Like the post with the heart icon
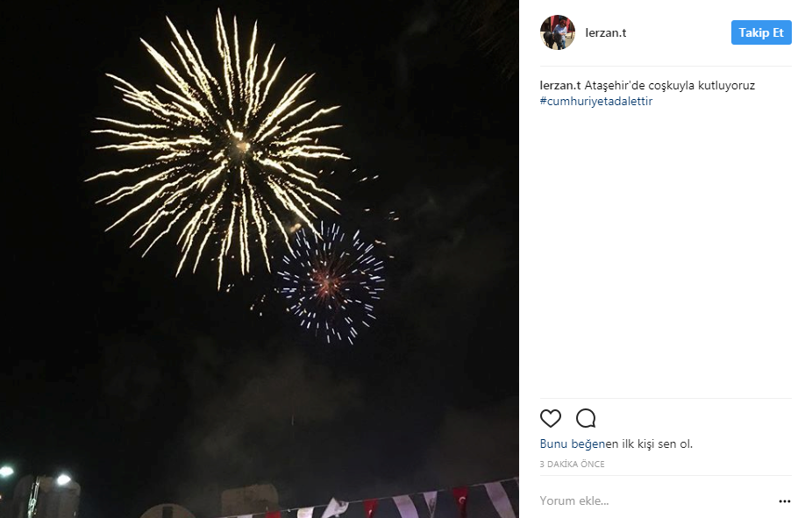 tap(551, 418)
